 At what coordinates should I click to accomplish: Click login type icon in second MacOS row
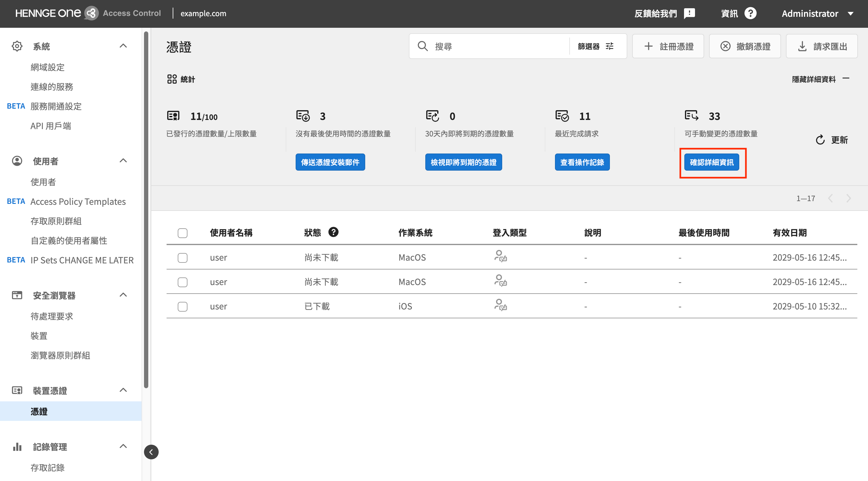[x=500, y=280]
